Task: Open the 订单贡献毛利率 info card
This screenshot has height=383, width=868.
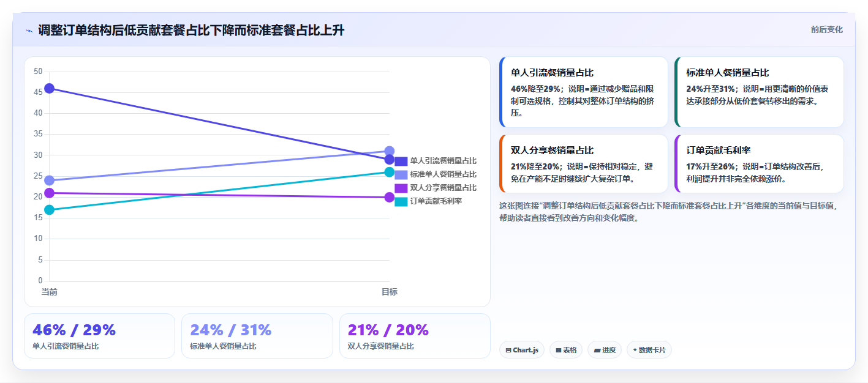Action: (759, 164)
